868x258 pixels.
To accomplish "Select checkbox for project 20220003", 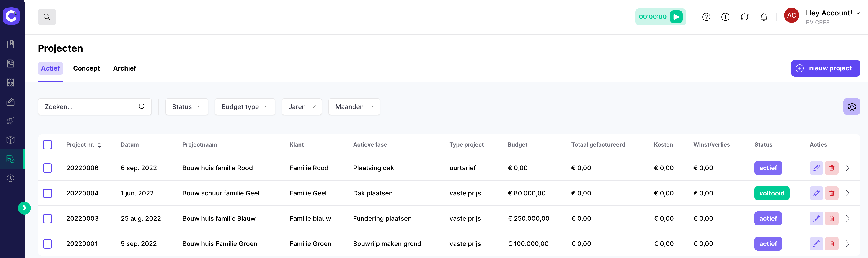I will [x=47, y=218].
